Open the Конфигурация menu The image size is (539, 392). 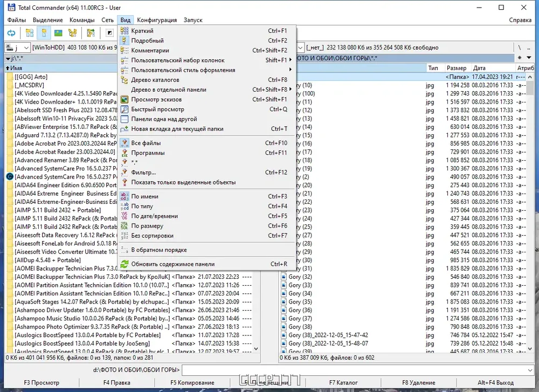[x=157, y=20]
